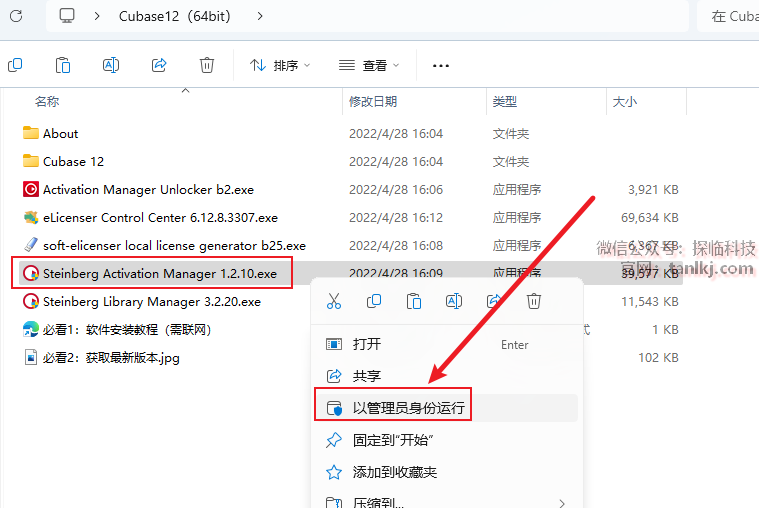
Task: Choose 共享 in the context menu
Action: tap(445, 376)
